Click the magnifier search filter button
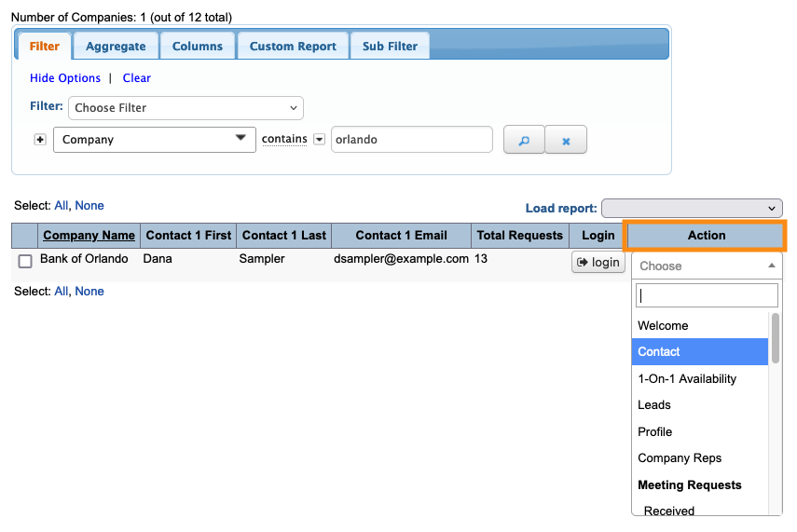Viewport: 797px width, 532px height. point(523,140)
